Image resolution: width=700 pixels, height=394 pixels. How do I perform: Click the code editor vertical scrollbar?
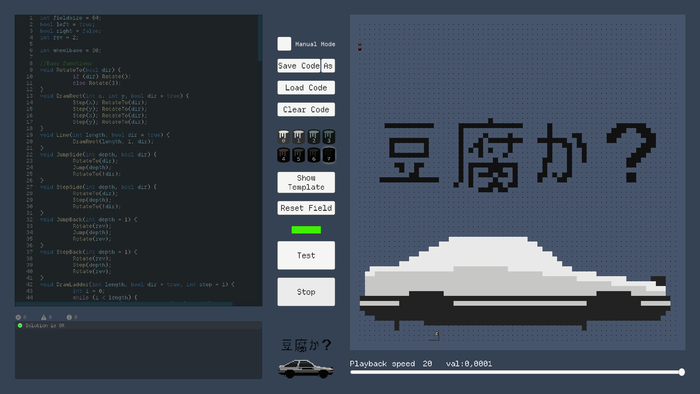click(x=260, y=38)
